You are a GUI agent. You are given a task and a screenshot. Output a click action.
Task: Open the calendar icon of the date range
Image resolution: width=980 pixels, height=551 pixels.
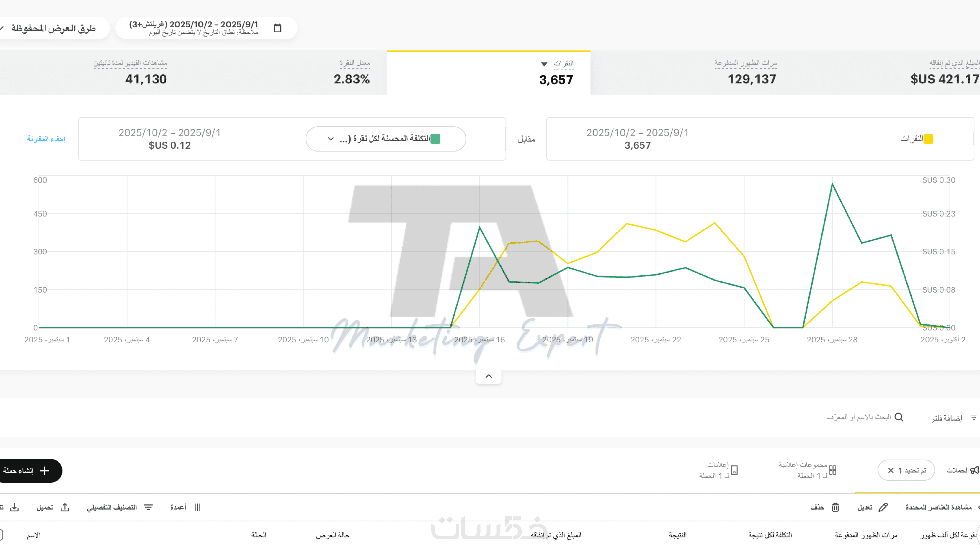277,28
